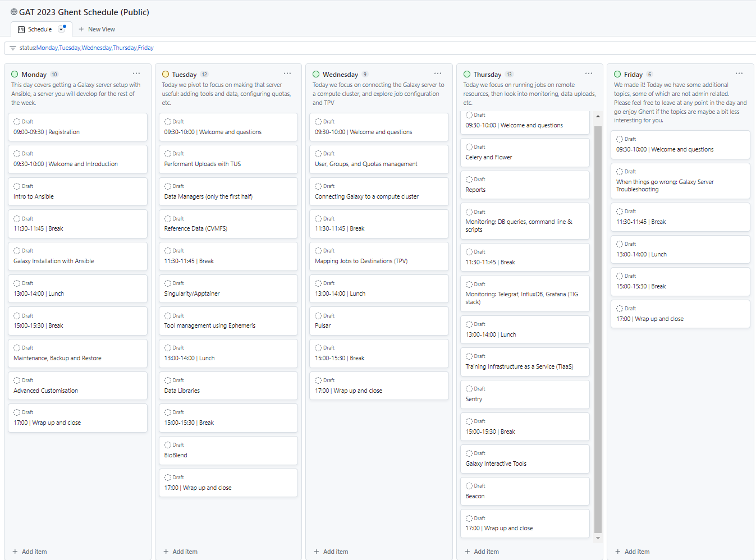Click the GAT 2023 Ghent Schedule title

[x=84, y=12]
